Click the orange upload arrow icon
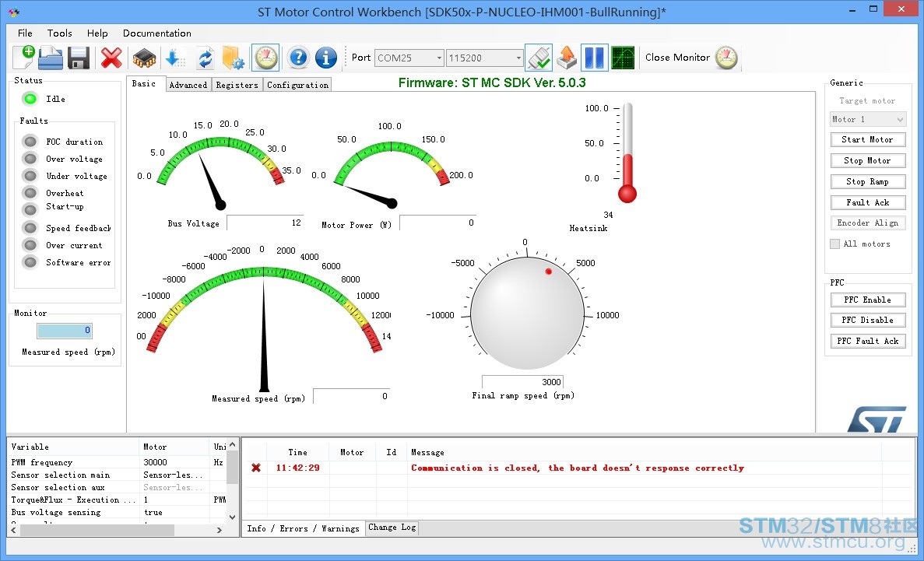This screenshot has width=924, height=561. (567, 58)
